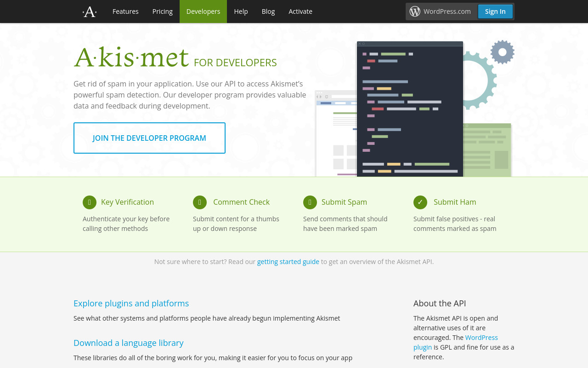Open the getting started guide link
Image resolution: width=588 pixels, height=368 pixels.
(288, 262)
